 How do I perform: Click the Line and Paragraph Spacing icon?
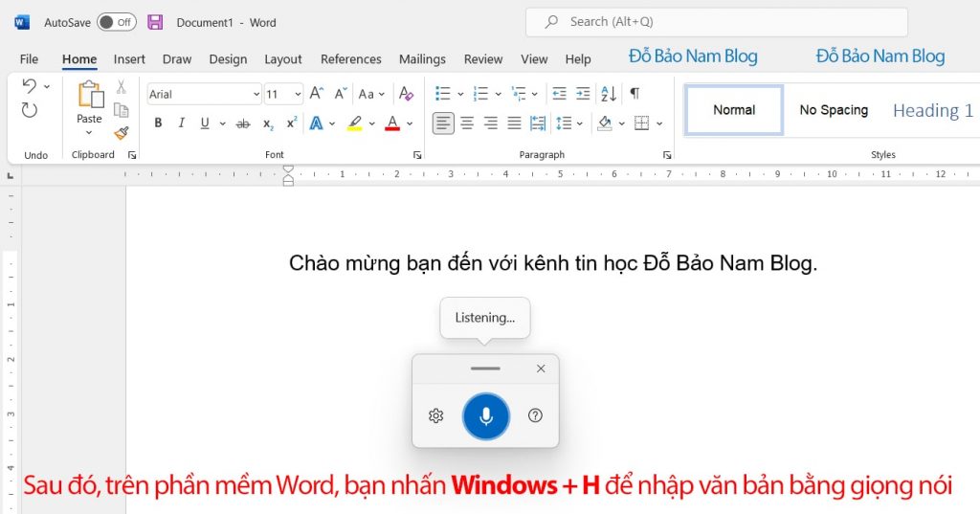(564, 123)
